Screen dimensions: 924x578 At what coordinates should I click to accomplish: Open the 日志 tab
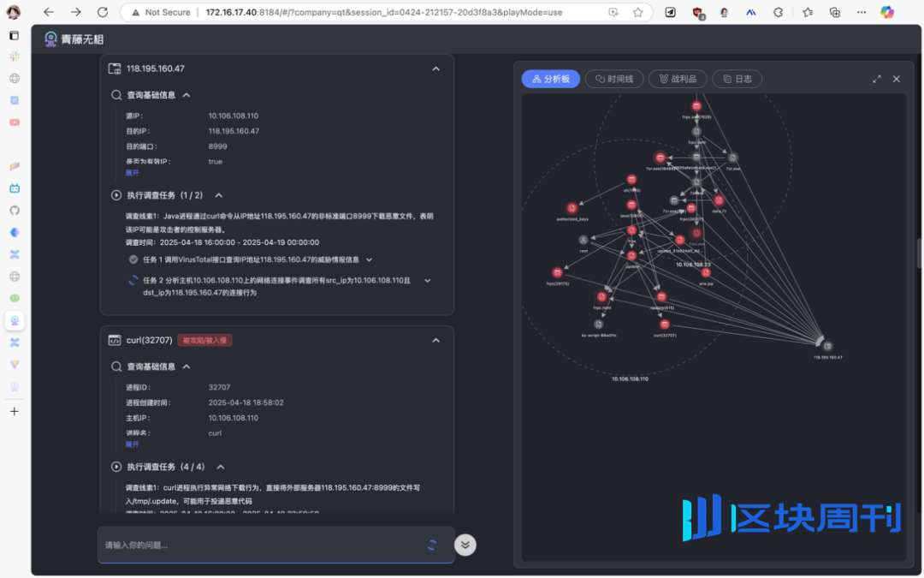(737, 79)
